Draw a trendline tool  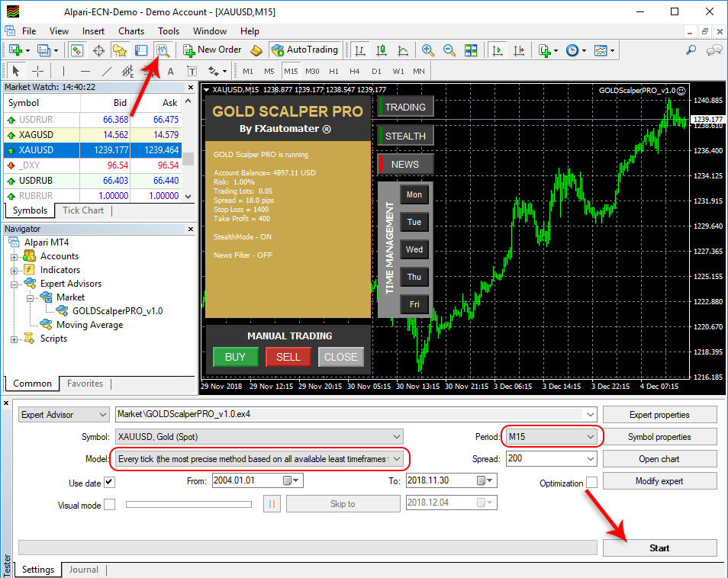(107, 71)
